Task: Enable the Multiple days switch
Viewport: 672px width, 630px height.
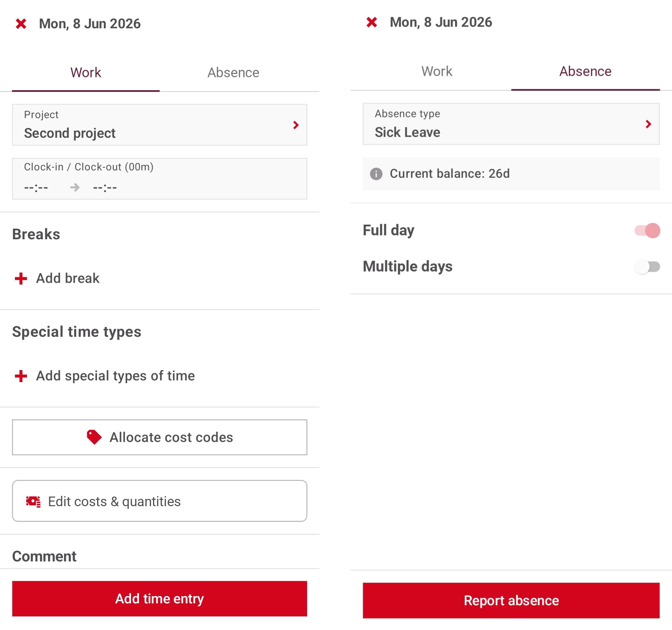Action: 647,267
